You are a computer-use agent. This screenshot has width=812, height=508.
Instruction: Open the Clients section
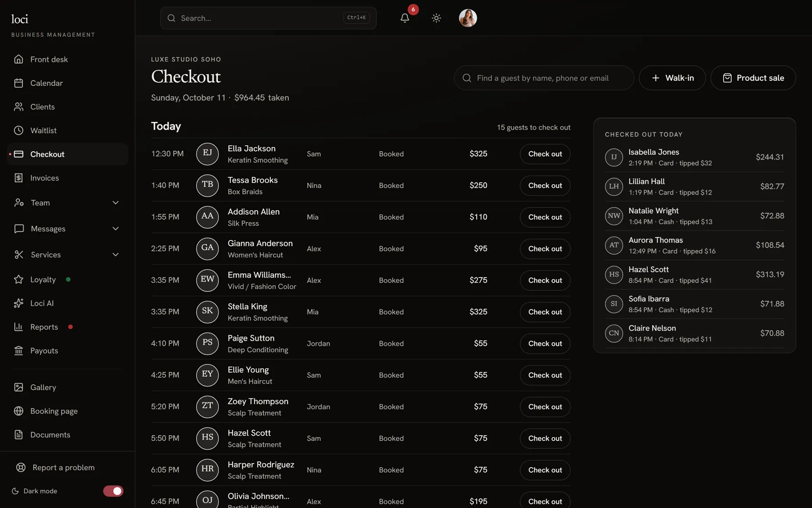67,107
